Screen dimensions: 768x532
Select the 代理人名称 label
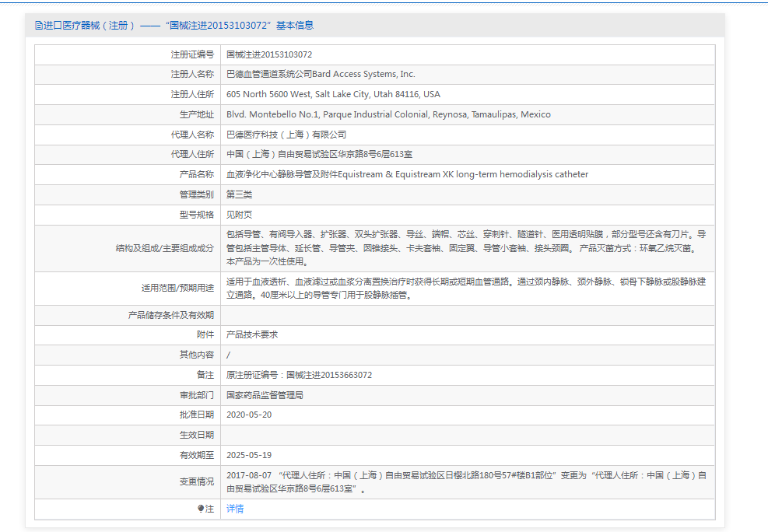(x=192, y=135)
